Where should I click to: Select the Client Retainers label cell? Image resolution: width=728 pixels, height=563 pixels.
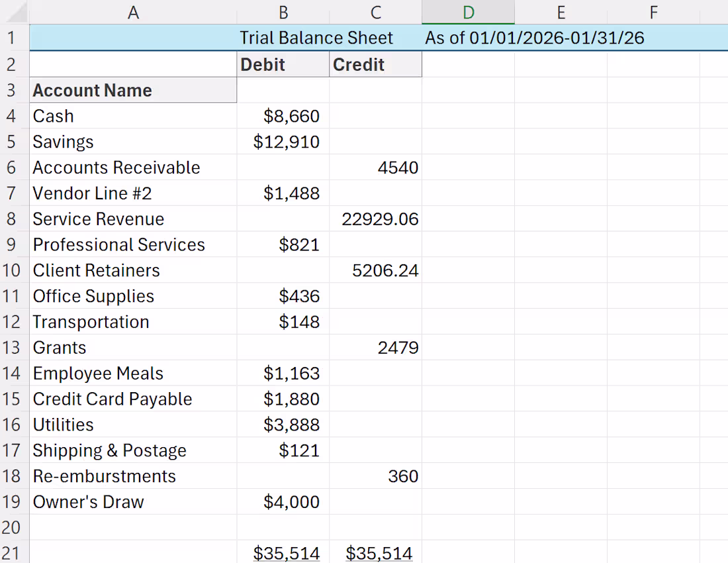(133, 270)
